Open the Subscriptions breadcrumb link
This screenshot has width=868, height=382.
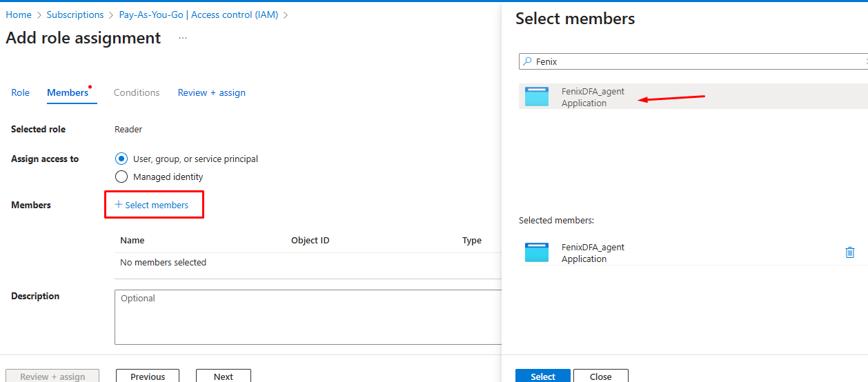pos(75,14)
